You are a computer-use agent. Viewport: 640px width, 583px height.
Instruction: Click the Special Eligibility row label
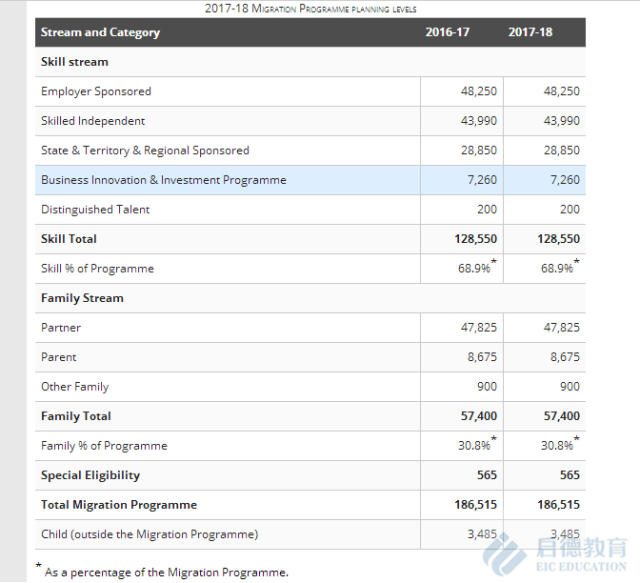point(90,475)
